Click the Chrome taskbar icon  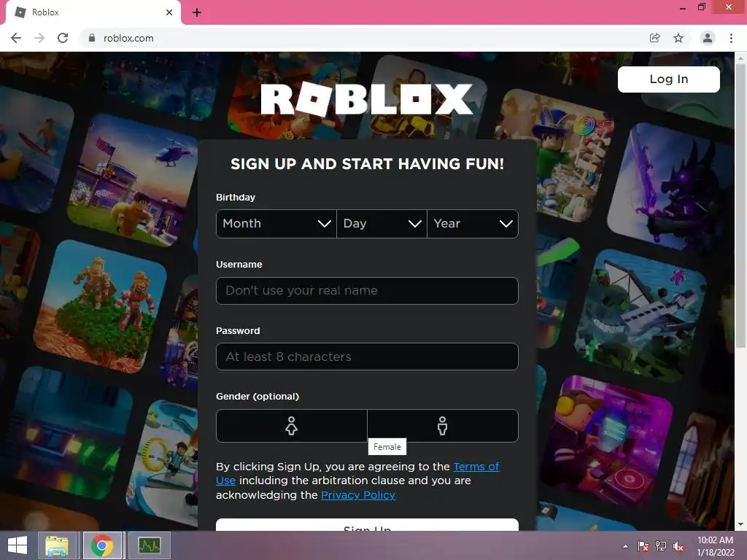pyautogui.click(x=102, y=545)
